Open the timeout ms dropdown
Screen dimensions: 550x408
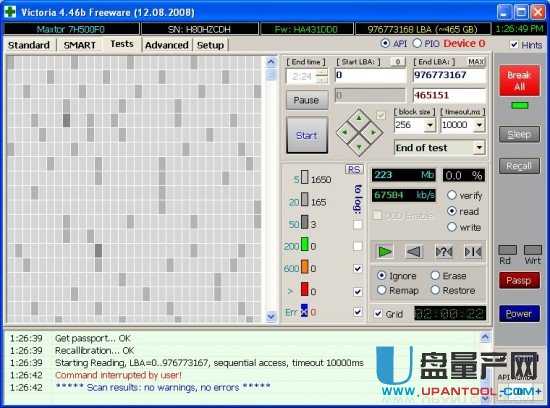pyautogui.click(x=479, y=125)
